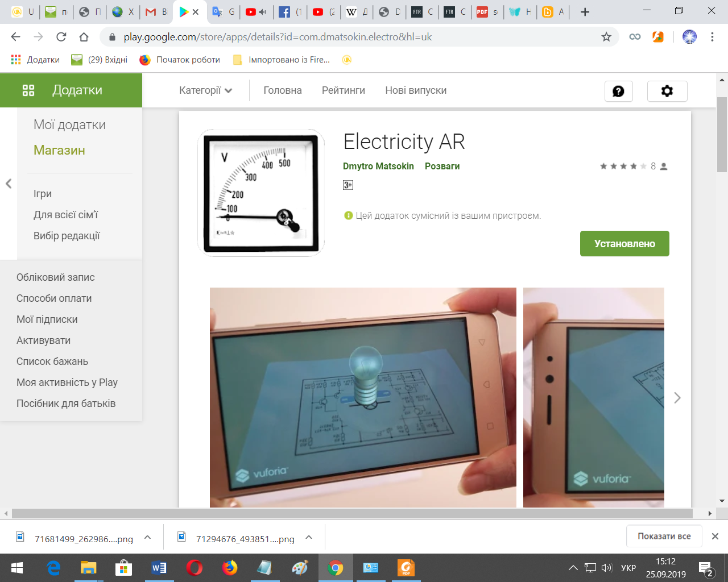Open developer Dmytro Matsokin link
The width and height of the screenshot is (728, 582).
tap(378, 166)
